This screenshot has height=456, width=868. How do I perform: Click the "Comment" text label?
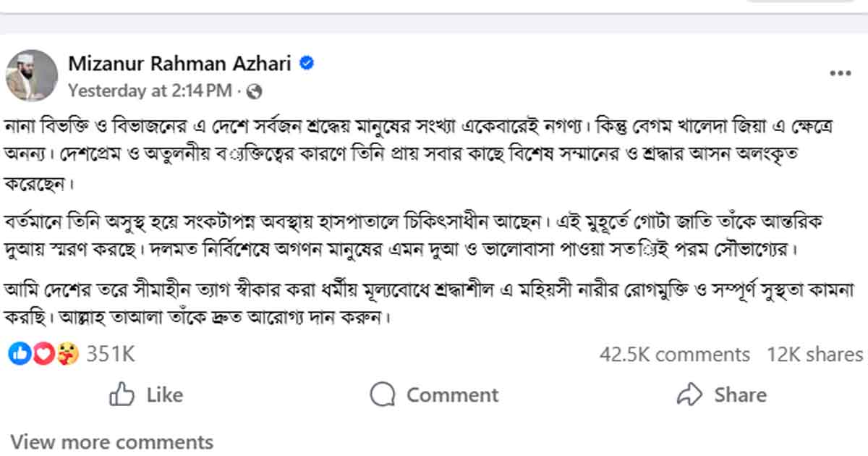coord(452,394)
